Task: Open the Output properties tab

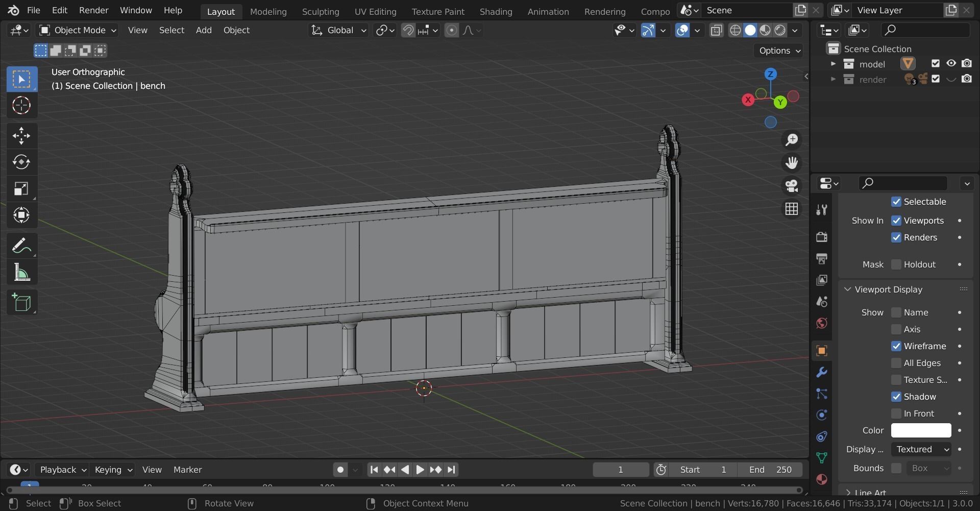Action: (x=822, y=258)
